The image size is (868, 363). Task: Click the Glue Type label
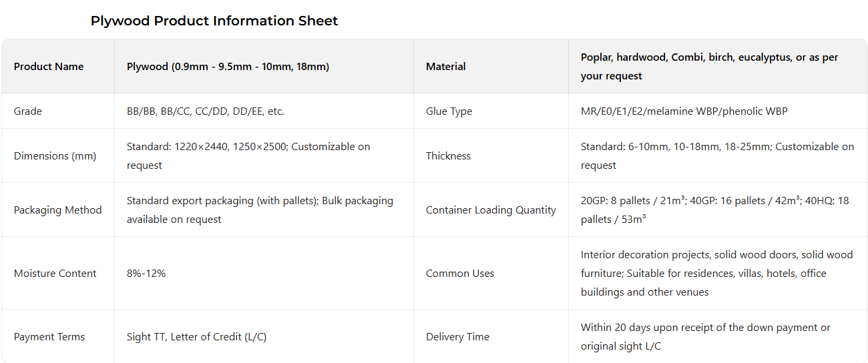pyautogui.click(x=449, y=111)
